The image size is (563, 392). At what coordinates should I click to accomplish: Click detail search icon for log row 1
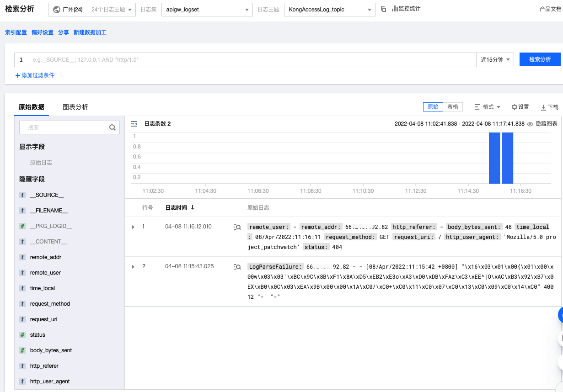click(x=237, y=227)
